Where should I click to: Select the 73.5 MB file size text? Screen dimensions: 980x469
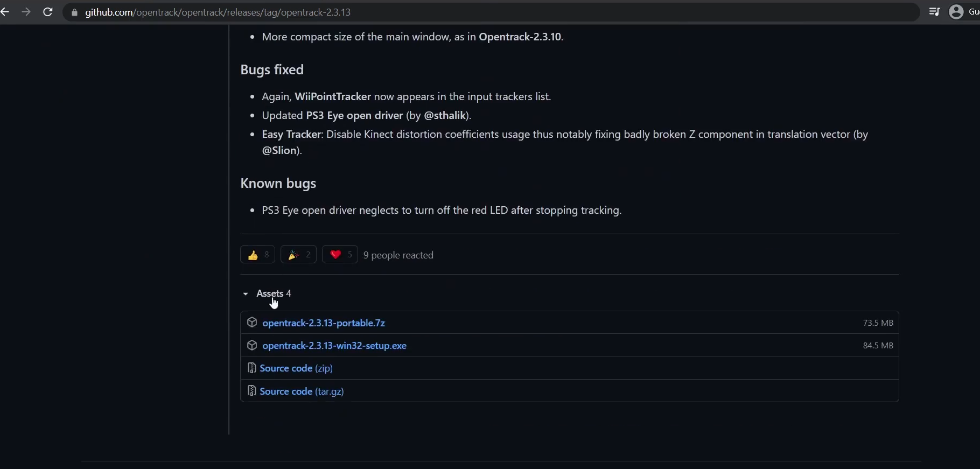coord(878,323)
